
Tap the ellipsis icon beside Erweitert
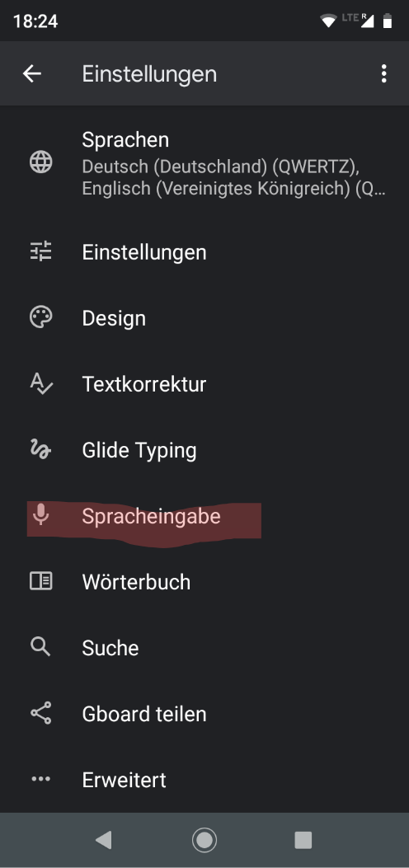[x=41, y=779]
